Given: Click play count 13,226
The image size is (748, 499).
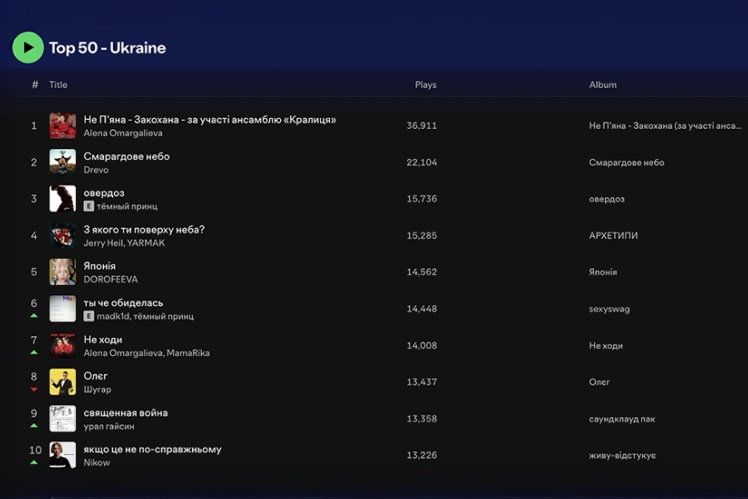Looking at the screenshot, I should [x=422, y=455].
